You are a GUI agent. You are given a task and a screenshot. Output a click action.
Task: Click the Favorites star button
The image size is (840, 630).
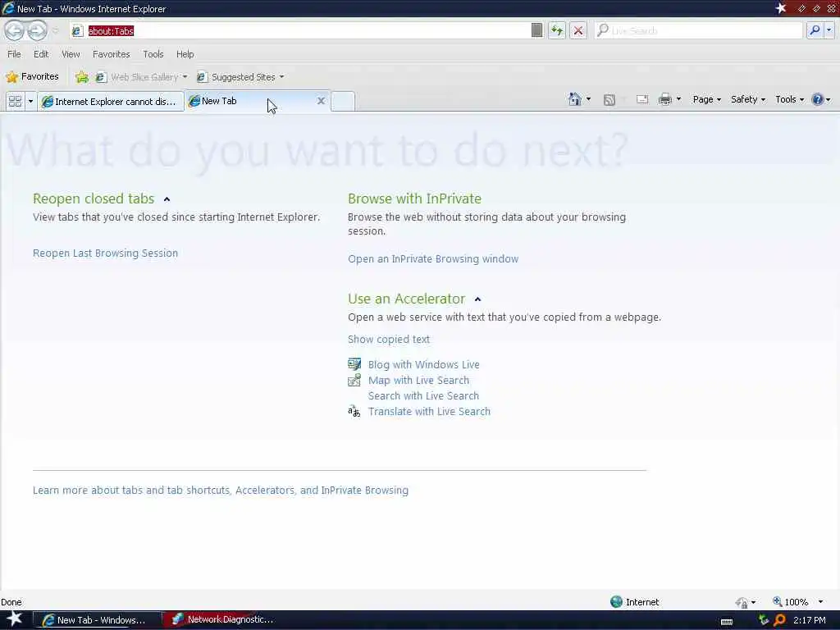[32, 76]
